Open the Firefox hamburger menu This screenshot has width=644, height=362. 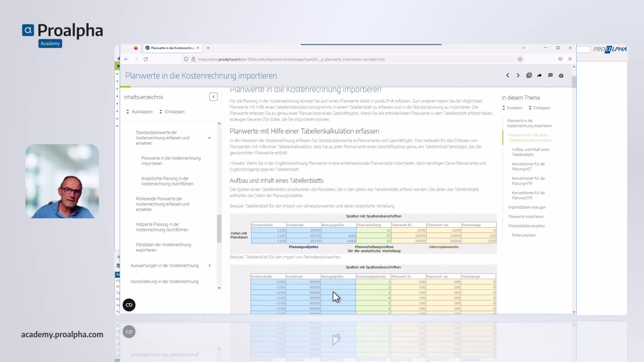point(570,59)
